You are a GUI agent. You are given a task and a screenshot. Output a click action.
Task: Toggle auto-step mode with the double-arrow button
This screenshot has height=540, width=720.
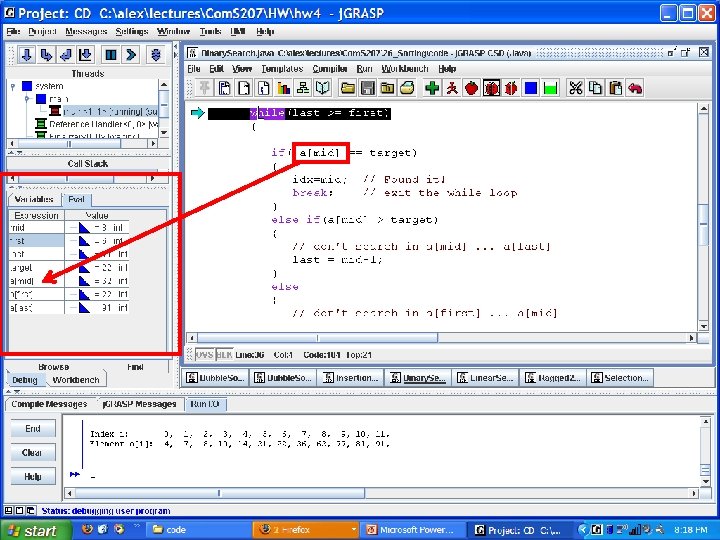(156, 55)
